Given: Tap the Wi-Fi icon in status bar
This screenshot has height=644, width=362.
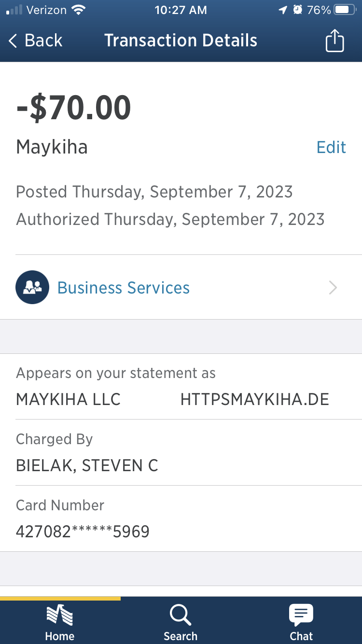Looking at the screenshot, I should click(x=77, y=10).
